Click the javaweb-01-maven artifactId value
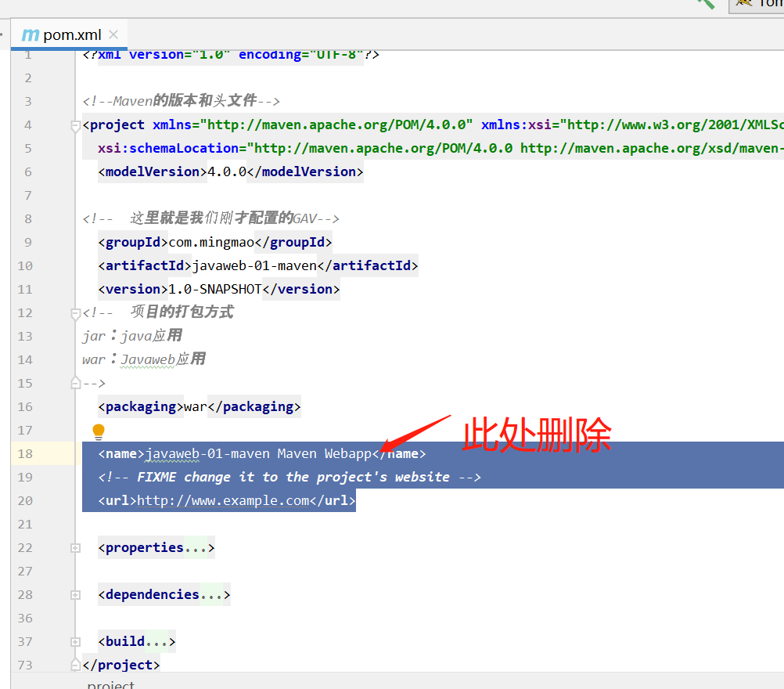Image resolution: width=784 pixels, height=689 pixels. click(254, 265)
